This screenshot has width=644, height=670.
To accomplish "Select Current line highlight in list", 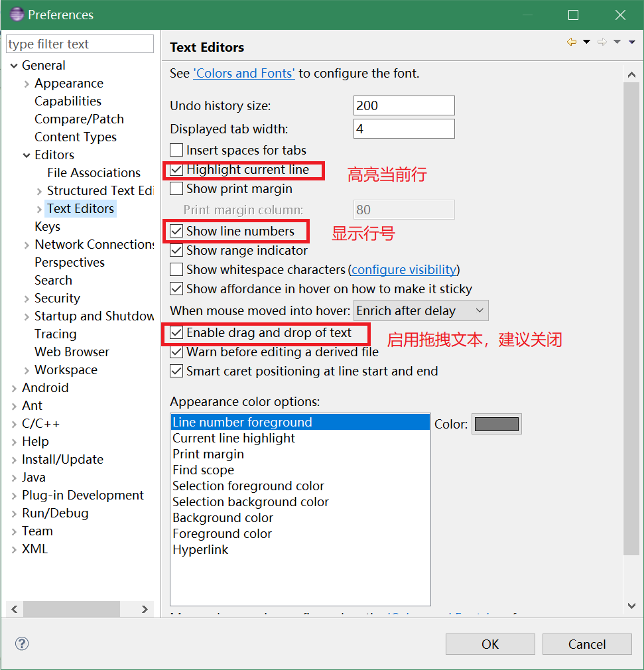I will tap(233, 438).
